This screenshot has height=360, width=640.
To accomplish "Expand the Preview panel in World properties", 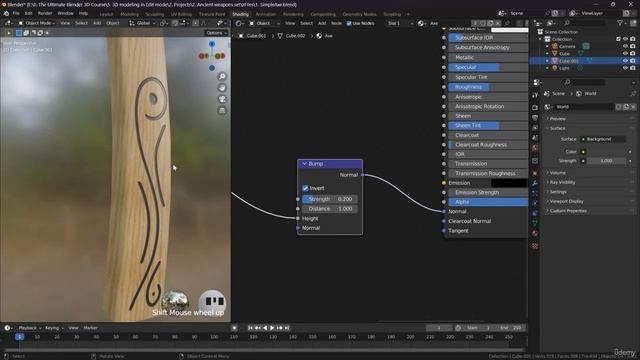I will tap(557, 119).
